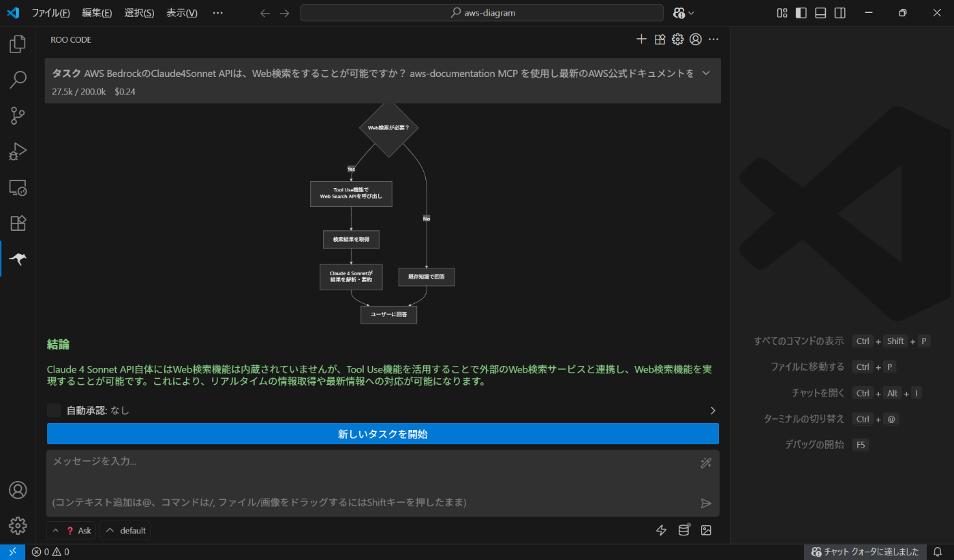Click the 27.5k / 200.0k token count
Viewport: 954px width, 560px height.
[x=79, y=91]
